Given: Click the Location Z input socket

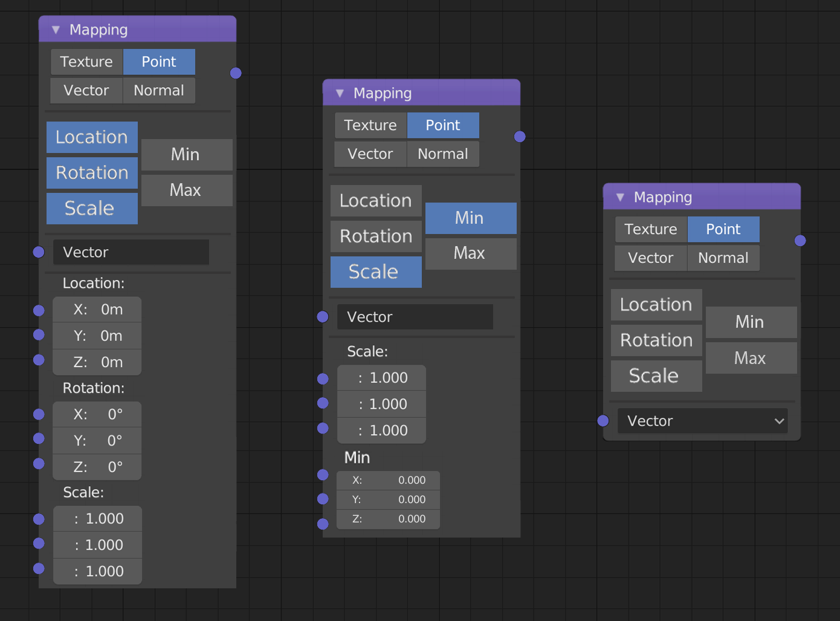Looking at the screenshot, I should (39, 360).
